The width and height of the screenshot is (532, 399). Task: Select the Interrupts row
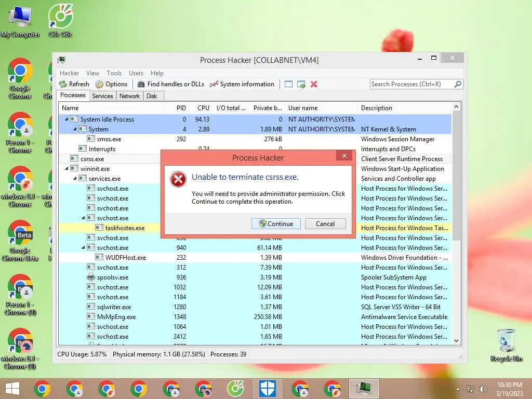(x=255, y=149)
